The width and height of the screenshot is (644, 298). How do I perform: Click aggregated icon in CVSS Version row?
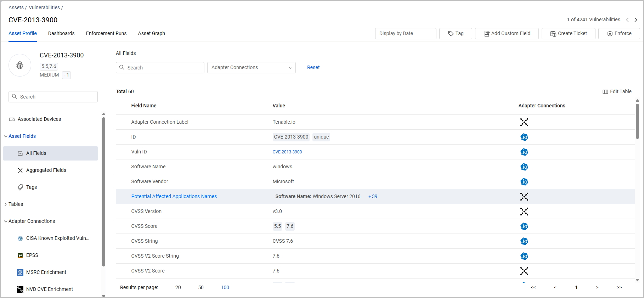(524, 212)
